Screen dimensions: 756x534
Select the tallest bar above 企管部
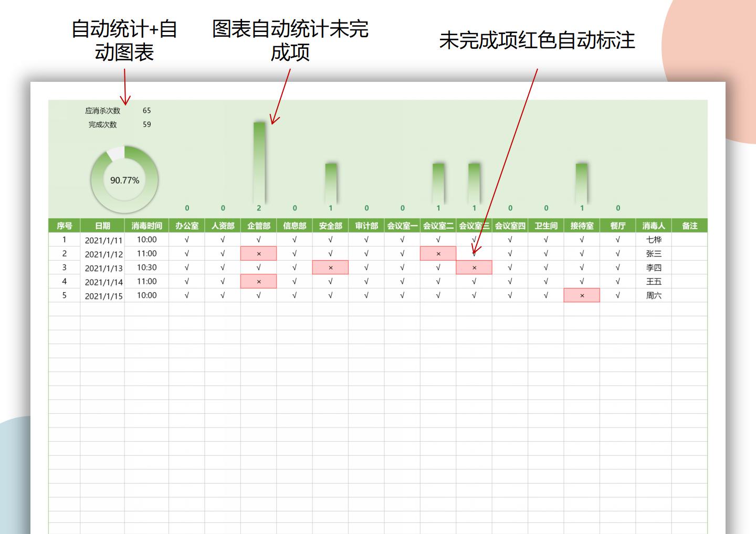coord(259,162)
